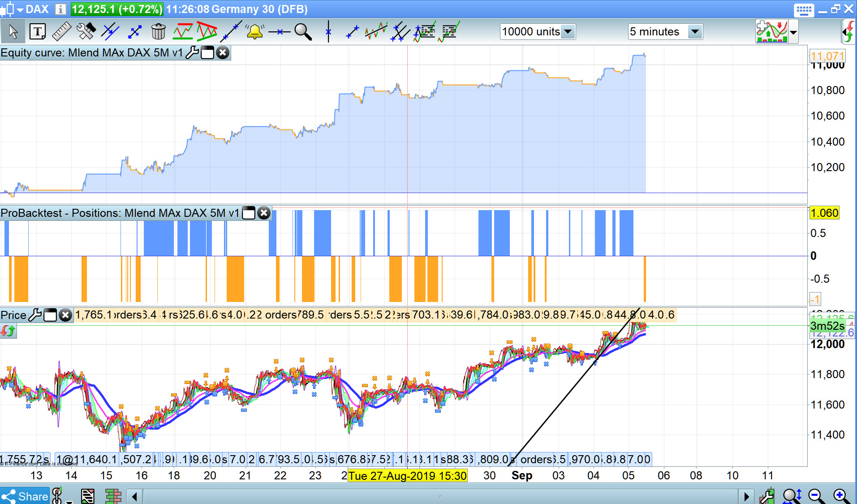857x504 pixels.
Task: Open Equity curve wrench settings
Action: point(192,53)
